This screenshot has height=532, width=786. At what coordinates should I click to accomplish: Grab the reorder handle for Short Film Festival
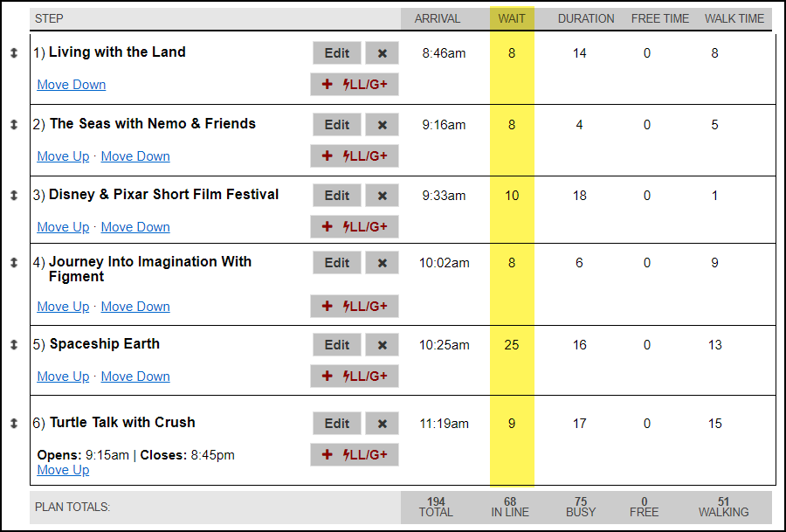tap(14, 195)
